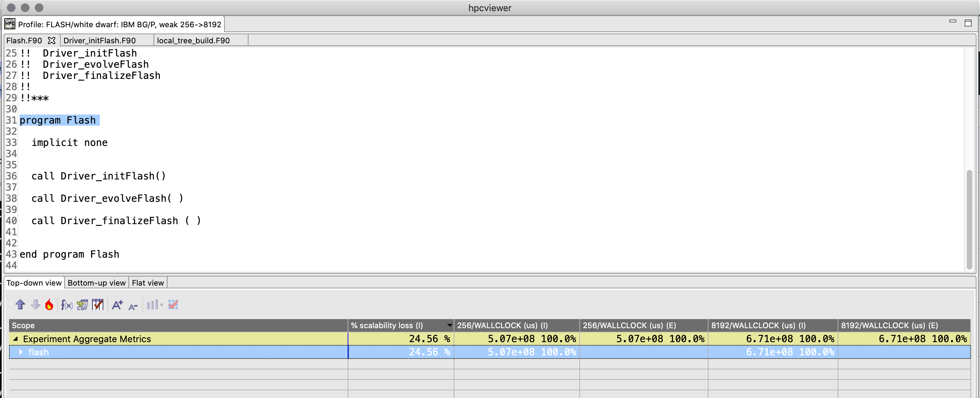Click the Scope column header

pyautogui.click(x=178, y=325)
